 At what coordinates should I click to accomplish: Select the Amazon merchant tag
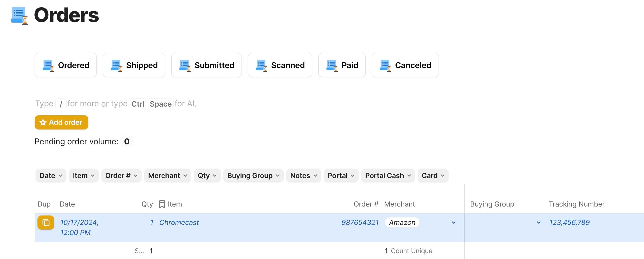click(x=402, y=222)
